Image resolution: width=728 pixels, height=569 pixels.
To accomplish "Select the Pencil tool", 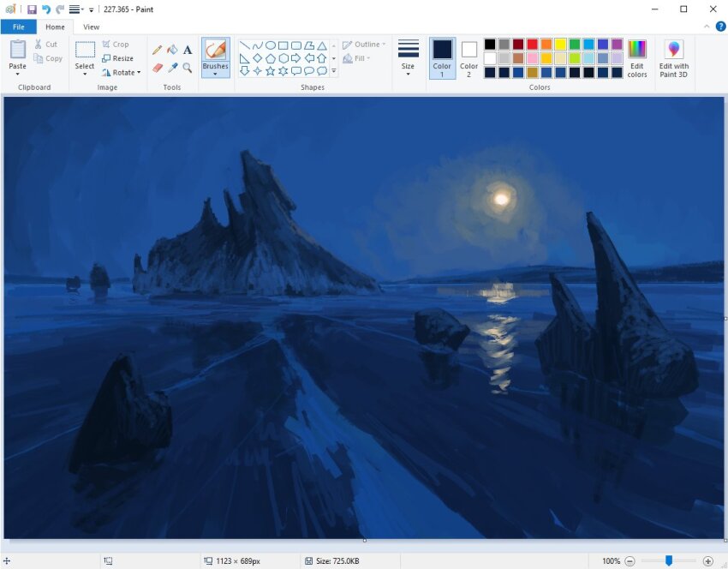I will click(x=157, y=50).
